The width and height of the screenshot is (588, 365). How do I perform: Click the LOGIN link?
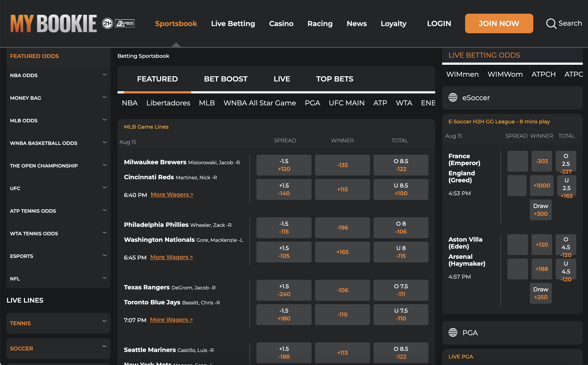(x=439, y=23)
